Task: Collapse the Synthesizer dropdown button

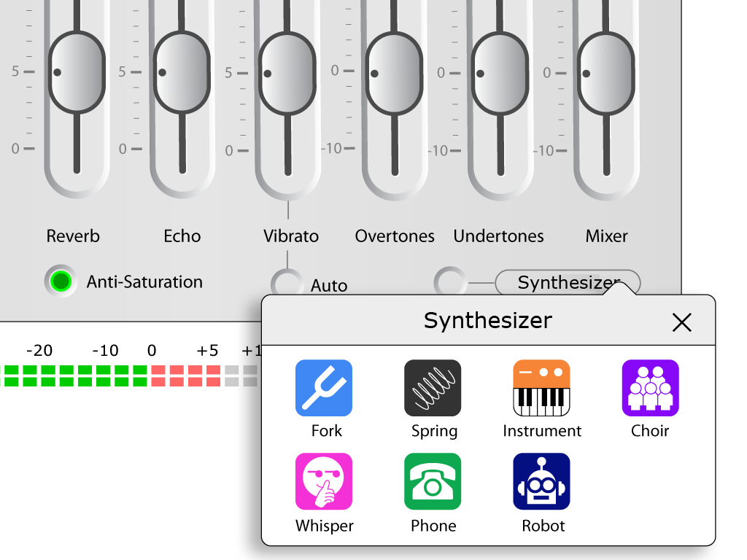Action: [x=568, y=282]
